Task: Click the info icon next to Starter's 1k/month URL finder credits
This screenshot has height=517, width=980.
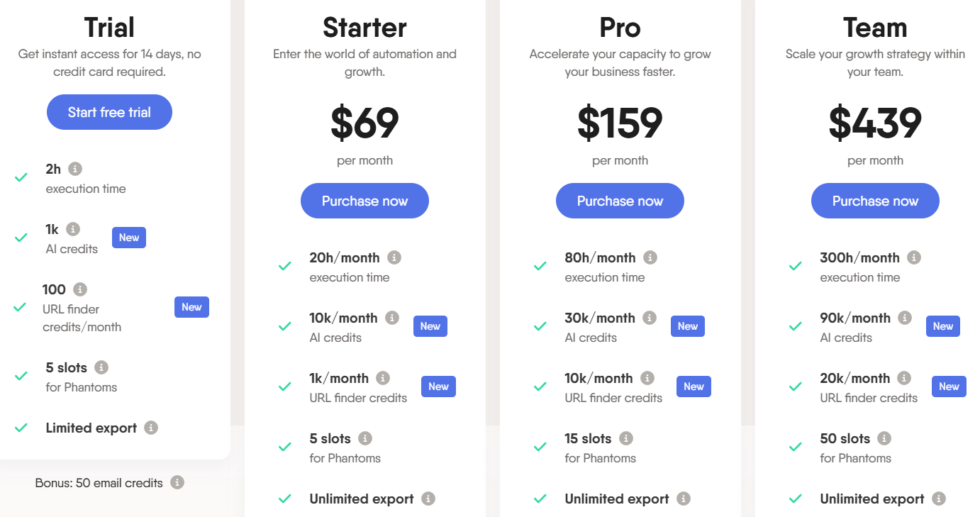Action: point(384,378)
